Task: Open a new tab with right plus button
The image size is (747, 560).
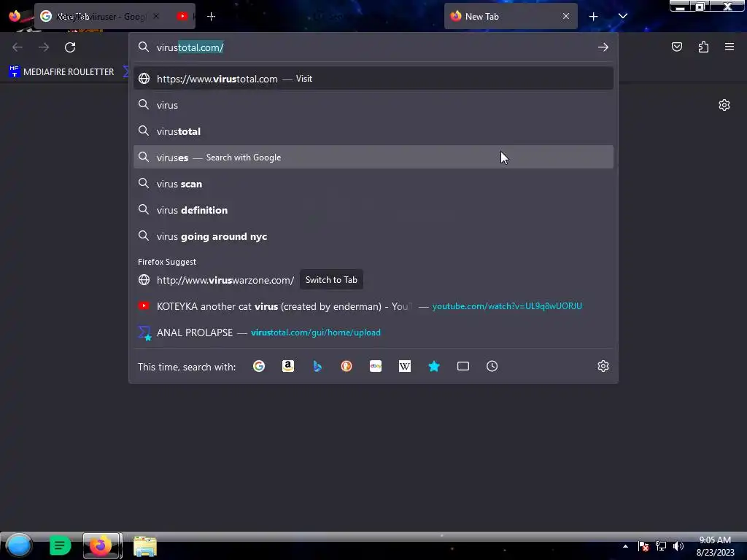Action: point(593,17)
